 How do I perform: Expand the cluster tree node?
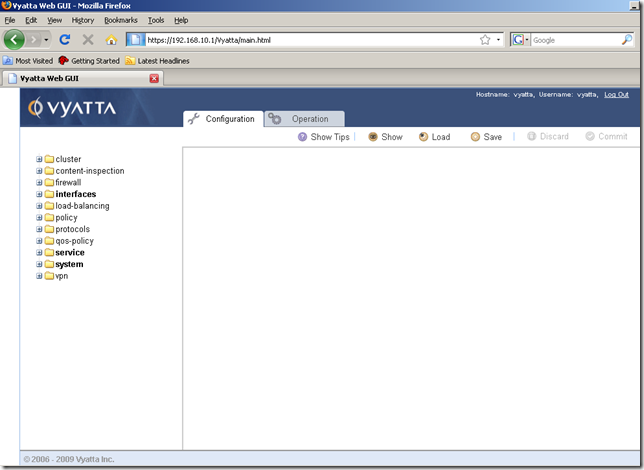click(39, 159)
